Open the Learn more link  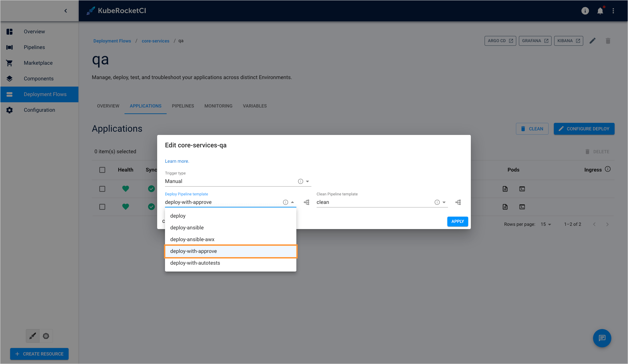pos(177,161)
